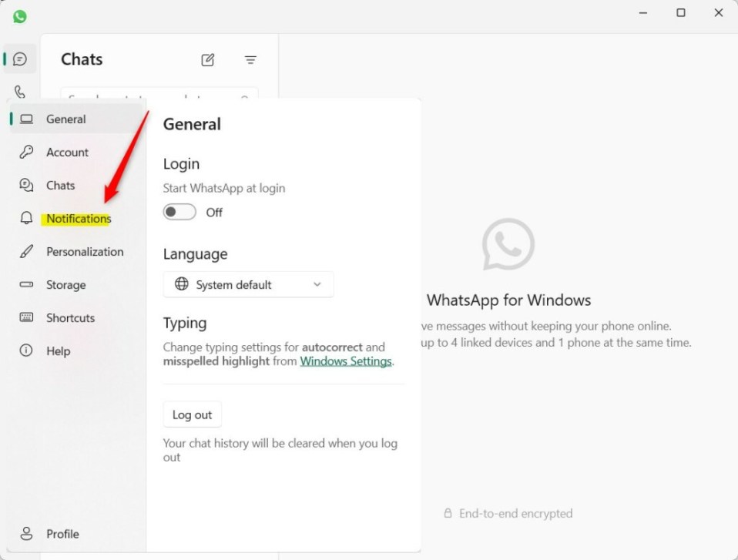The width and height of the screenshot is (738, 560).
Task: Click the laptop icon beside General
Action: click(x=26, y=119)
